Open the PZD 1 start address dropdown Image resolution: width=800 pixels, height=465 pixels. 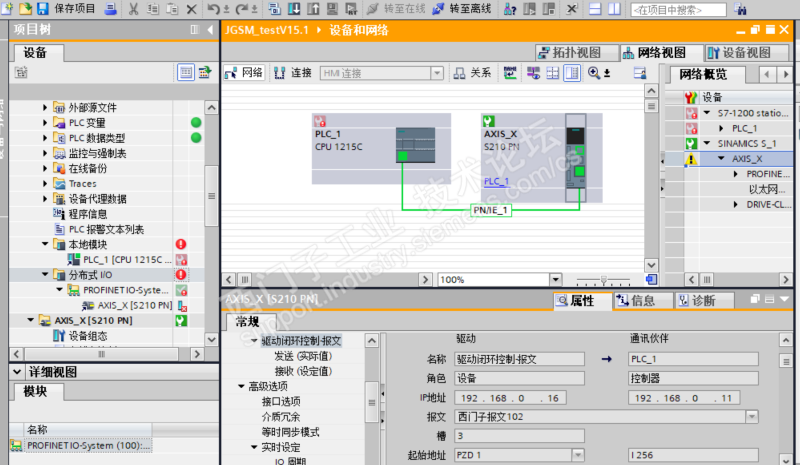tap(578, 455)
